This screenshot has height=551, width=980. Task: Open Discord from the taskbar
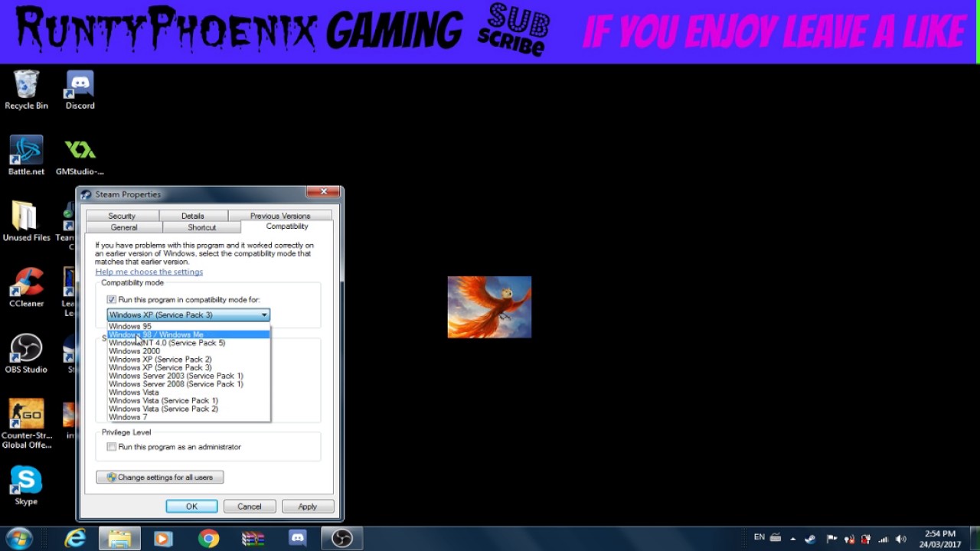coord(297,539)
